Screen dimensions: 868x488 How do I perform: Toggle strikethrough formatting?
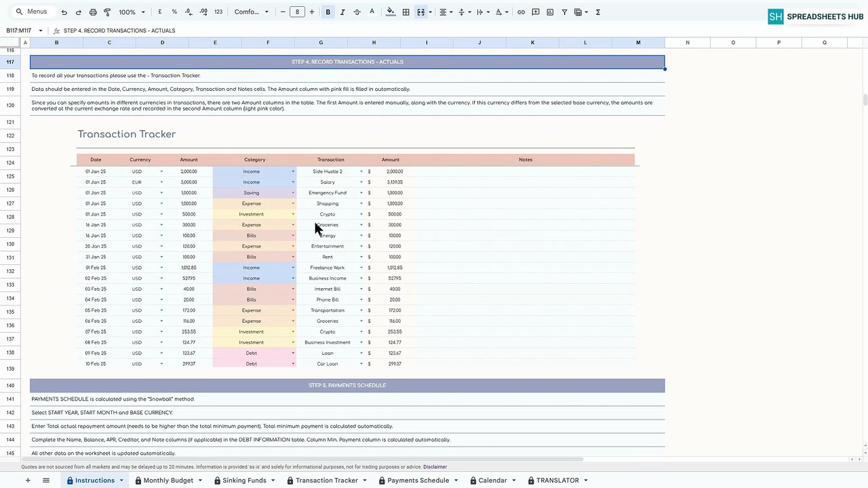(x=357, y=12)
